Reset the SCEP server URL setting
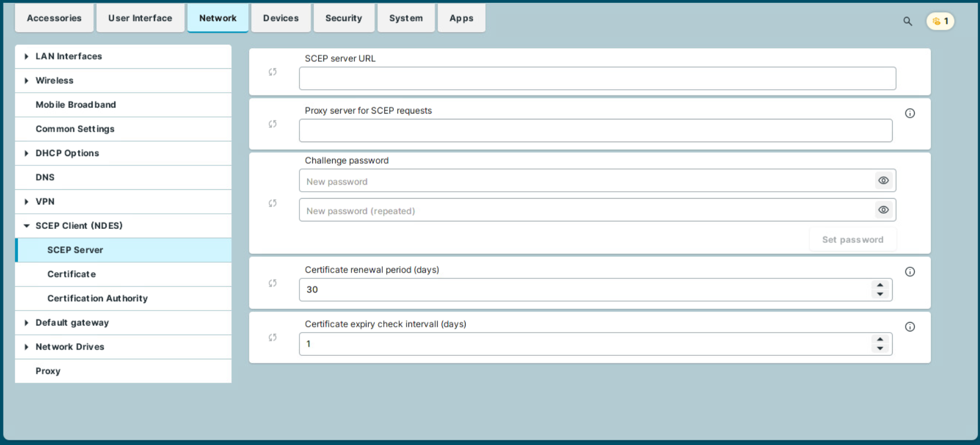The height and width of the screenshot is (445, 980). point(273,72)
